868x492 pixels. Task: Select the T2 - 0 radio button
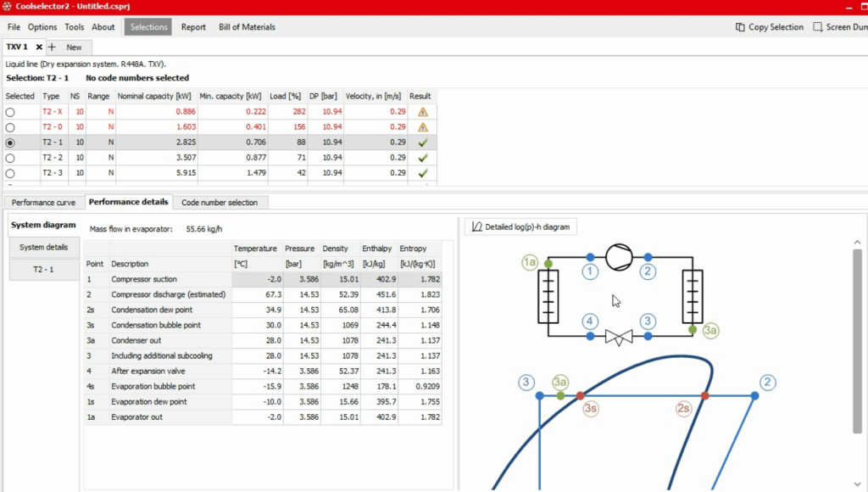pyautogui.click(x=10, y=127)
